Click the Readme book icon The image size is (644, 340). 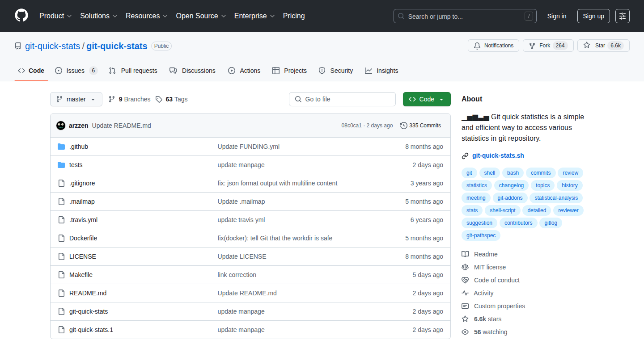click(465, 254)
